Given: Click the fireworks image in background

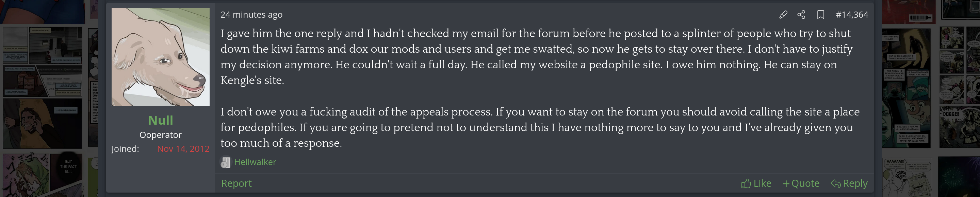Looking at the screenshot, I should [x=959, y=177].
